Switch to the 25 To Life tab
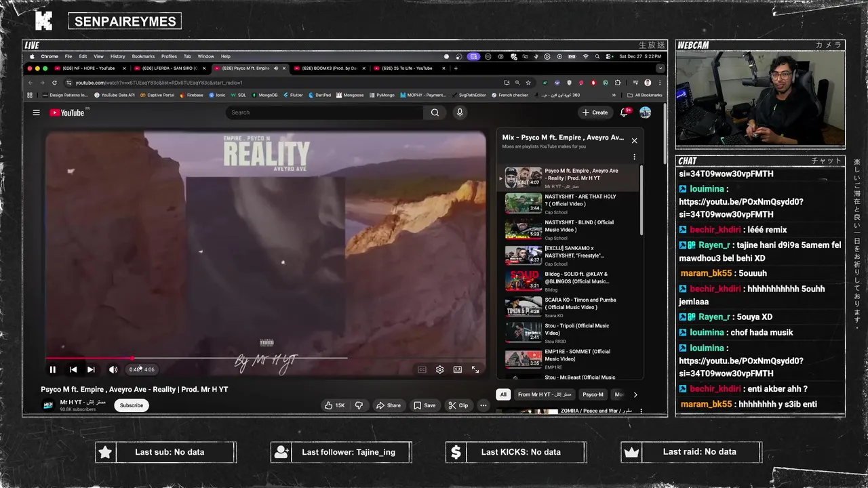 409,68
